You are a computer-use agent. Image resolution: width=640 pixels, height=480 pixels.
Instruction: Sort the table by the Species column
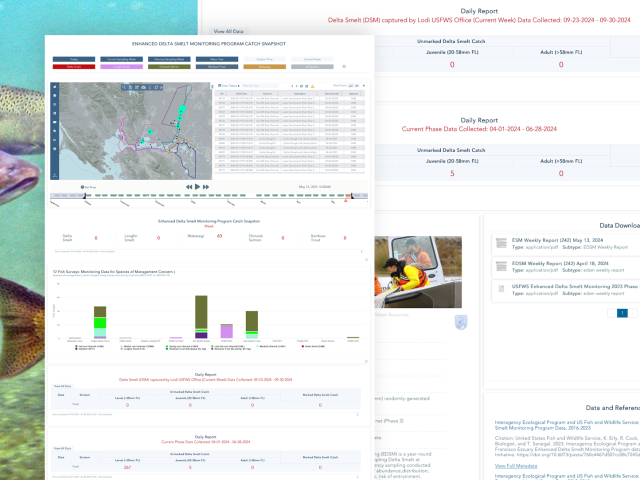pyautogui.click(x=353, y=93)
